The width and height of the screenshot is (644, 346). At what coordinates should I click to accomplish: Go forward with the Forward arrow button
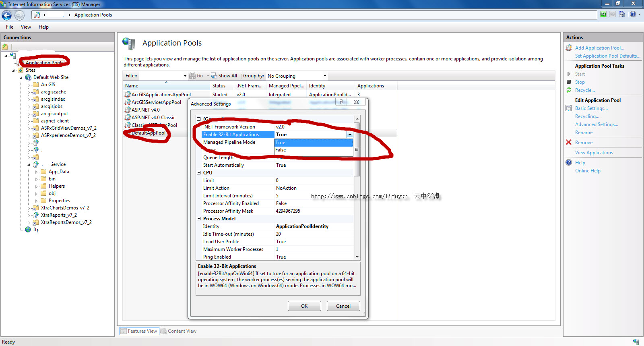tap(19, 15)
